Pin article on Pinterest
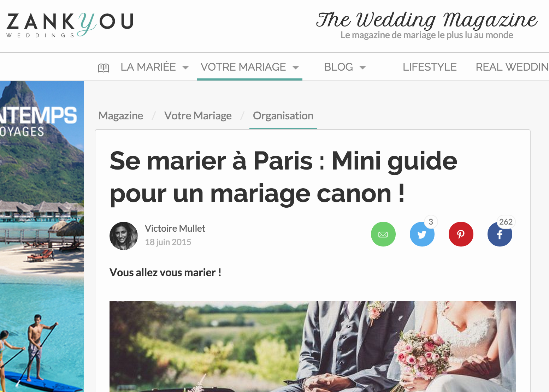The height and width of the screenshot is (392, 549). pyautogui.click(x=461, y=234)
